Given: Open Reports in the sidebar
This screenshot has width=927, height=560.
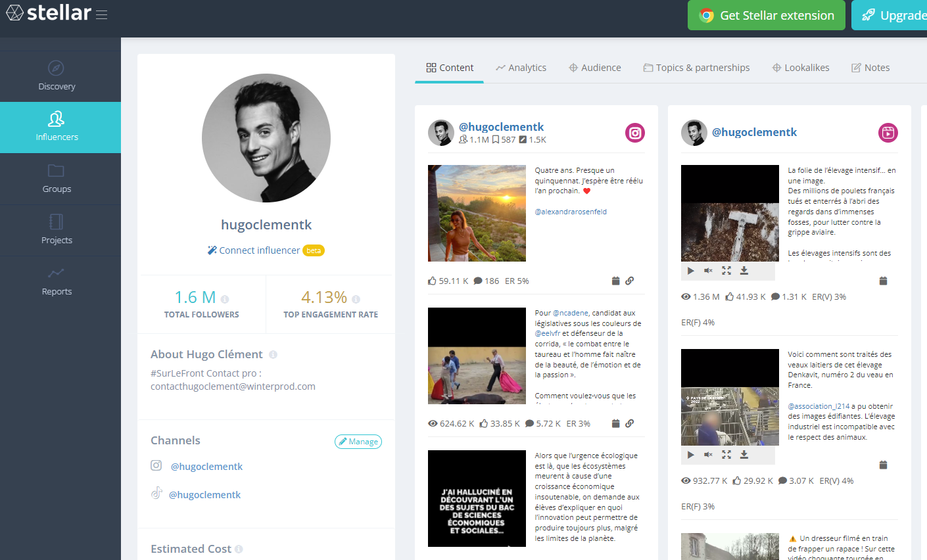Looking at the screenshot, I should click(57, 281).
